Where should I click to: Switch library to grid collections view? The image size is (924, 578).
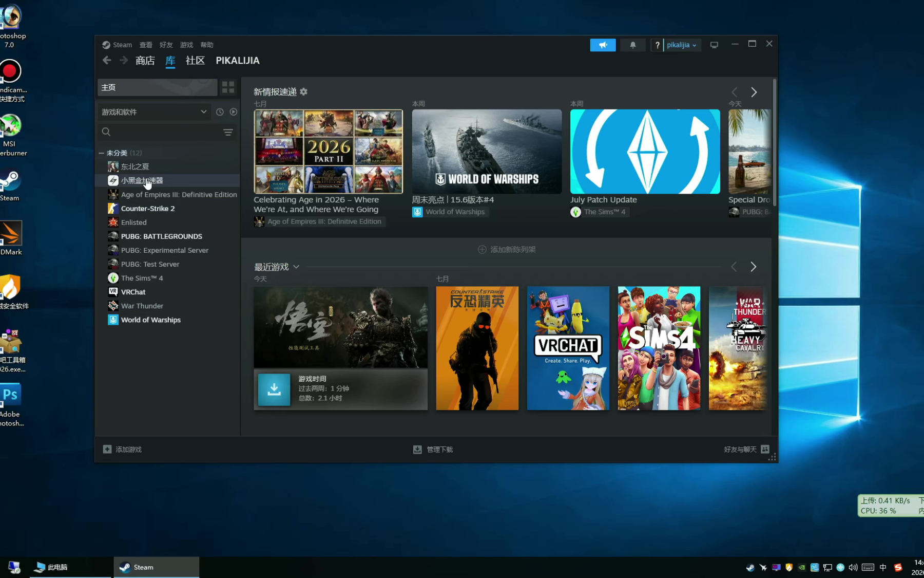pyautogui.click(x=228, y=87)
